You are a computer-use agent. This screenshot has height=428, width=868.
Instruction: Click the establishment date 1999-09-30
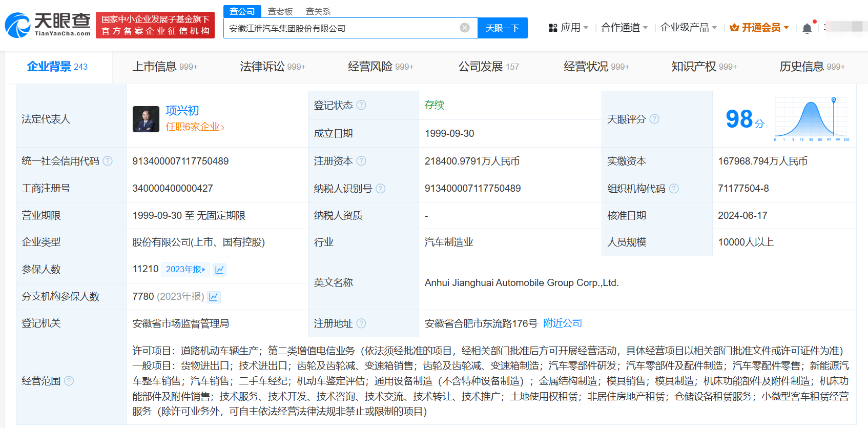point(449,133)
